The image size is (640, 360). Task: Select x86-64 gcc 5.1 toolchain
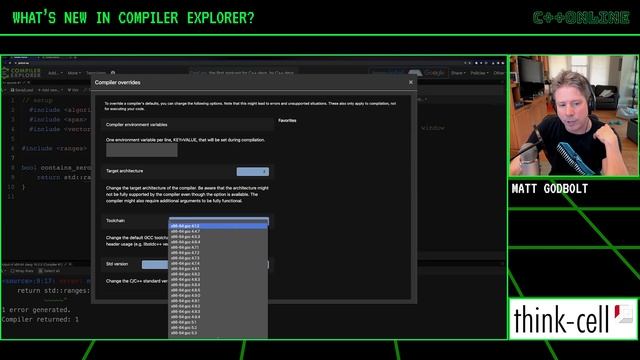[x=218, y=322]
